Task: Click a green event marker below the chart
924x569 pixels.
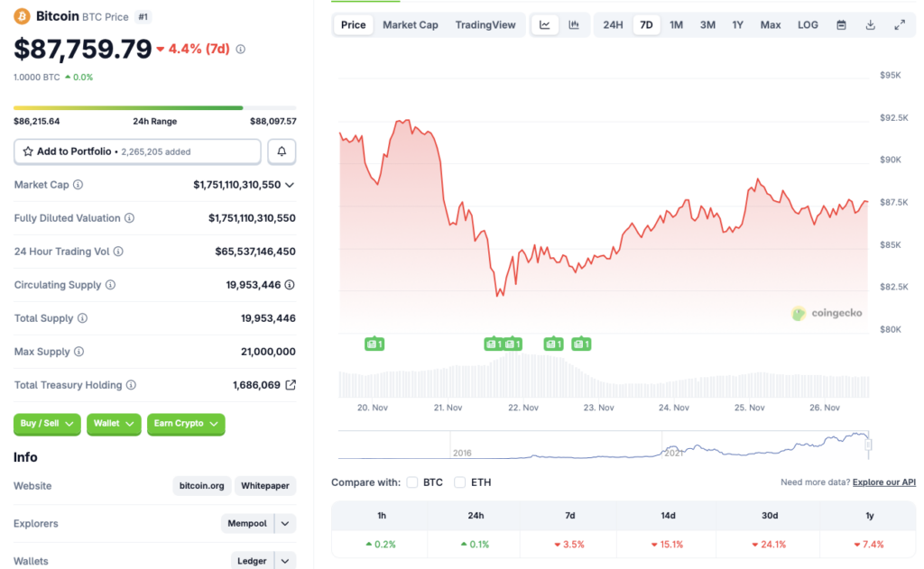Action: coord(374,344)
